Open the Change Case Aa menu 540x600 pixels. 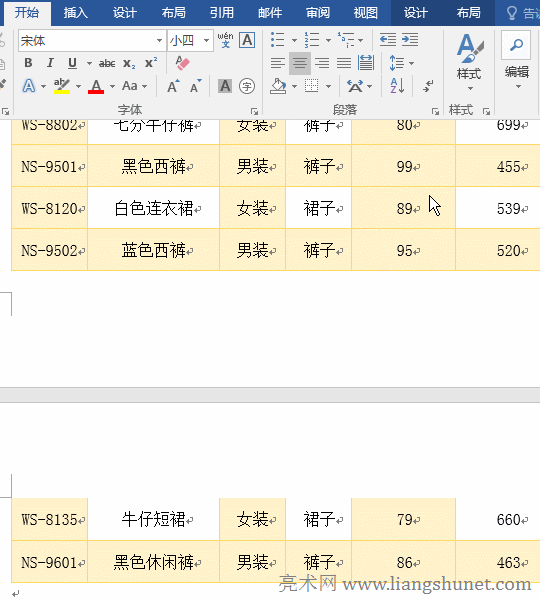[x=130, y=86]
